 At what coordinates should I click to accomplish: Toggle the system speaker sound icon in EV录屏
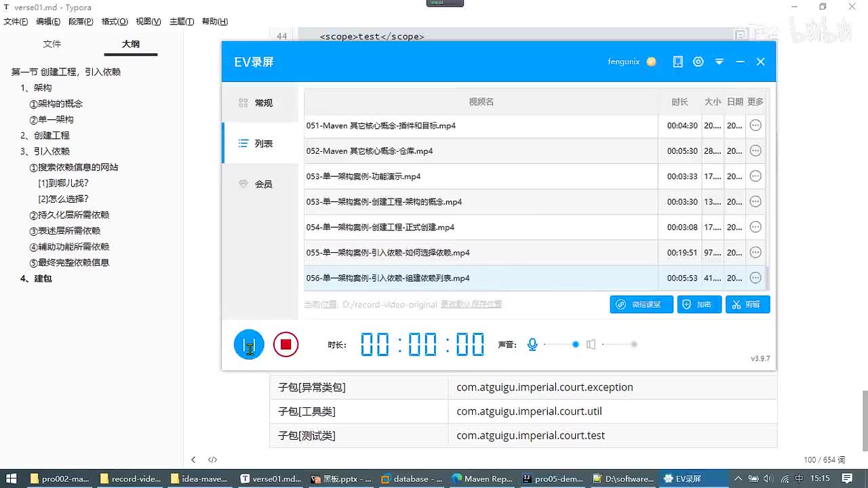[591, 344]
